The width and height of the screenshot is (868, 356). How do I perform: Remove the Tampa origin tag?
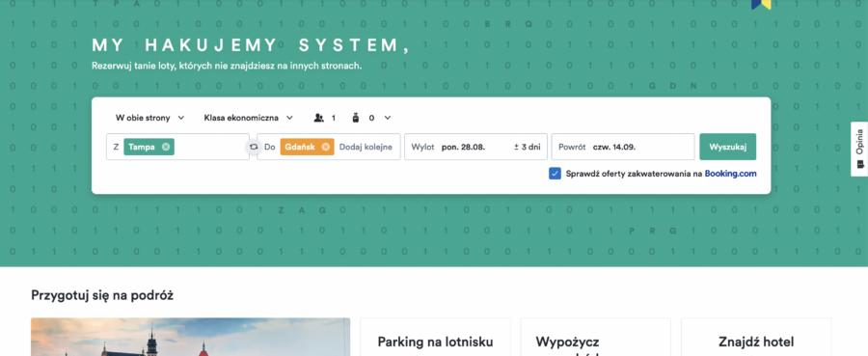point(166,147)
